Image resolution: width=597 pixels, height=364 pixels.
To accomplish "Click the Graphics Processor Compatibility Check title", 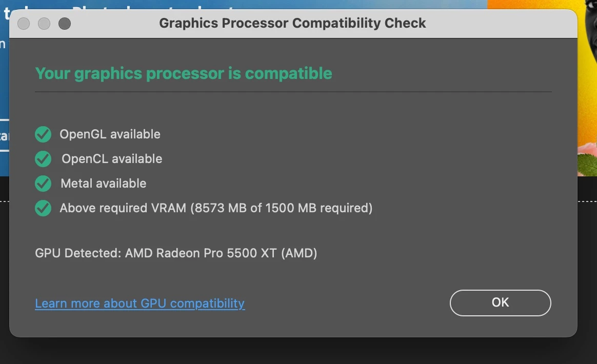I will pyautogui.click(x=292, y=24).
